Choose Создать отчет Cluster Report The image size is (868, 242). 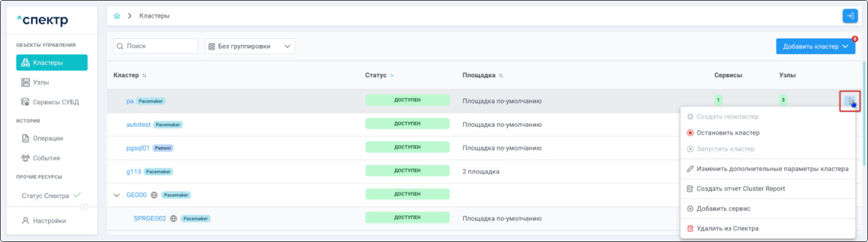740,189
